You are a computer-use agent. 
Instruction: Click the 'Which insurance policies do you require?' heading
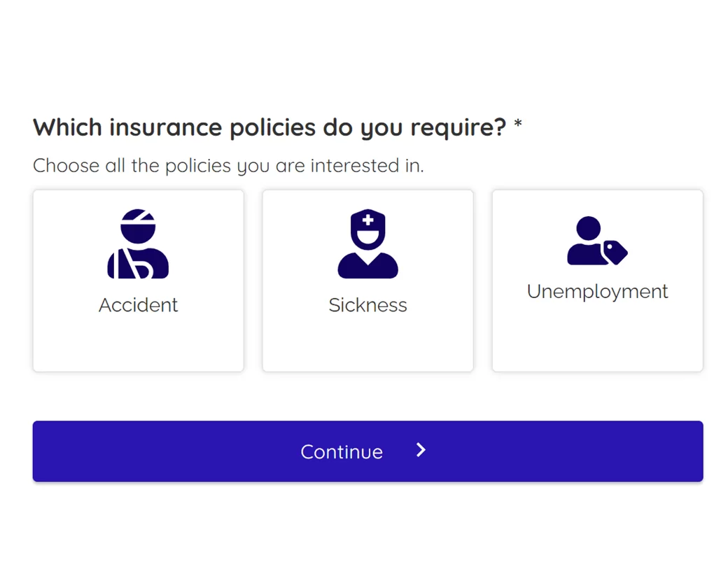click(269, 127)
